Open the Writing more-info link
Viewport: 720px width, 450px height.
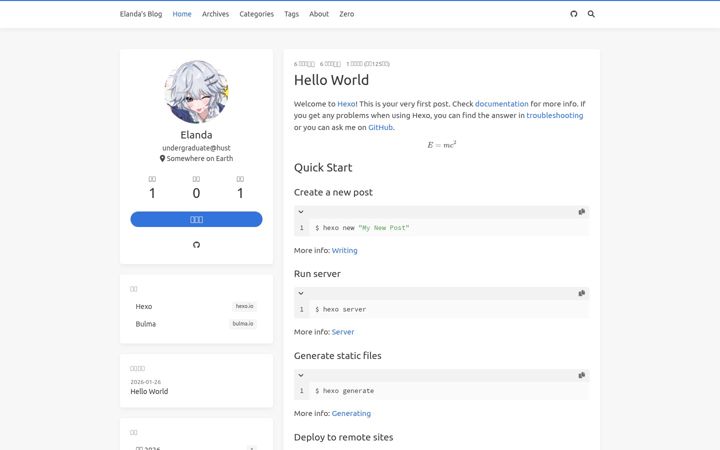(344, 250)
